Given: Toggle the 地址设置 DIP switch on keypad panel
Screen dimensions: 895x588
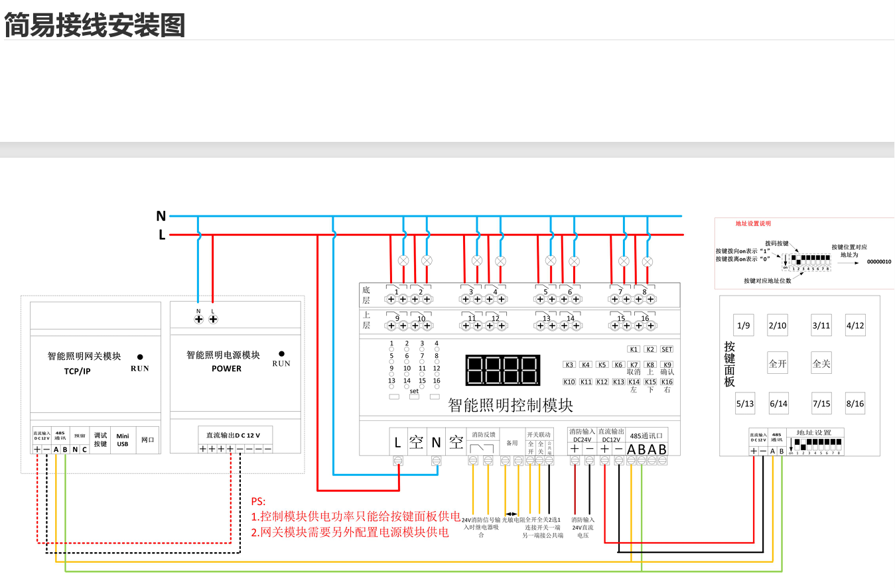Looking at the screenshot, I should click(x=817, y=445).
